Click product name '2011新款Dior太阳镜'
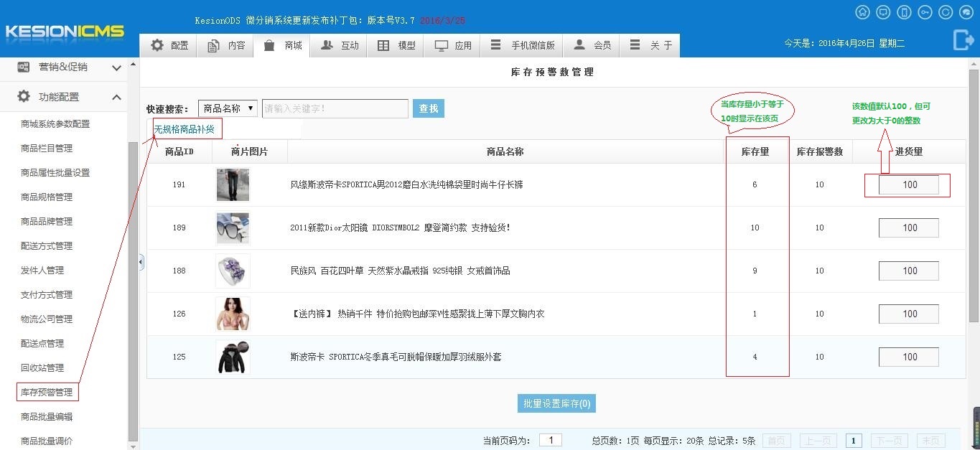980x450 pixels. (x=400, y=228)
